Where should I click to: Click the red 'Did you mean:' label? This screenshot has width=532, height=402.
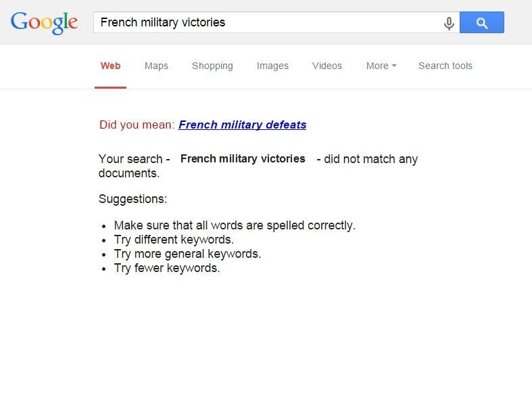coord(137,125)
